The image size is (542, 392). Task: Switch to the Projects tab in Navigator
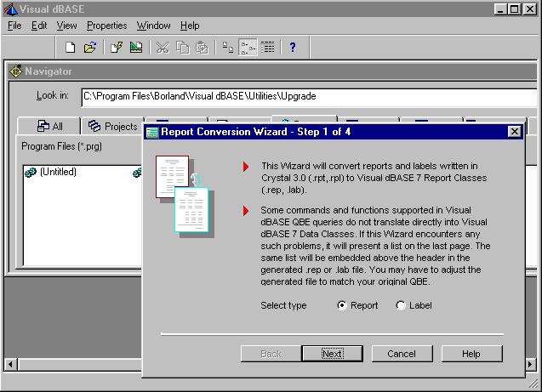(112, 126)
